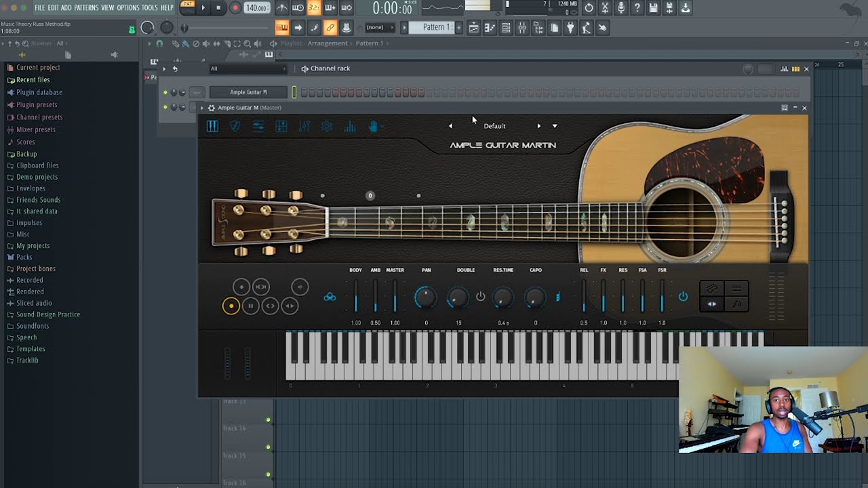Toggle loop recording
This screenshot has width=868, height=488.
coord(347,8)
